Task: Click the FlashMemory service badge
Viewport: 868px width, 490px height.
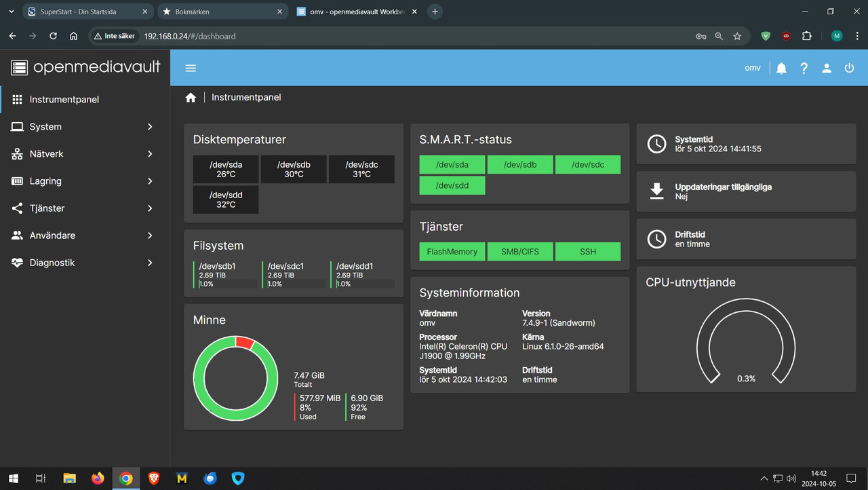Action: pos(452,251)
